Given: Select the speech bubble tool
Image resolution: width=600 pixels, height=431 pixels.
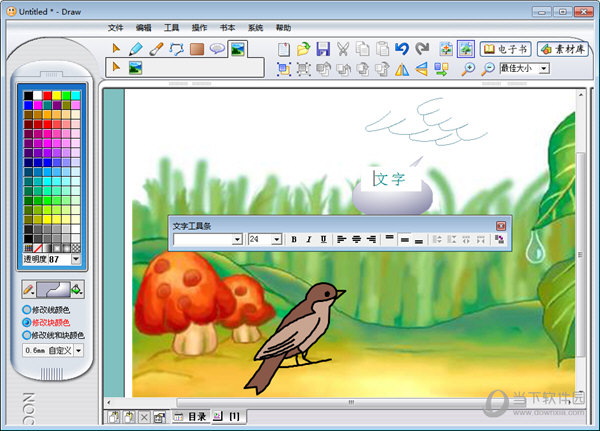Looking at the screenshot, I should 217,49.
